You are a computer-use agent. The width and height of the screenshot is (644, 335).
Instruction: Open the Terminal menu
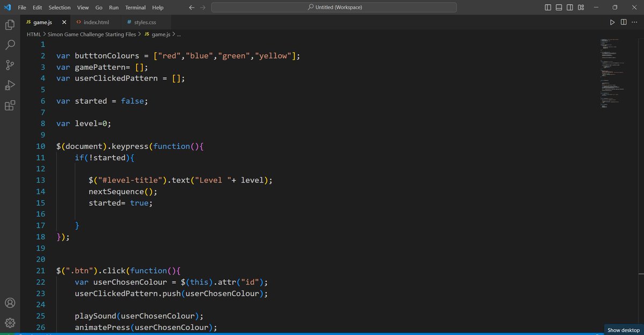[x=135, y=7]
